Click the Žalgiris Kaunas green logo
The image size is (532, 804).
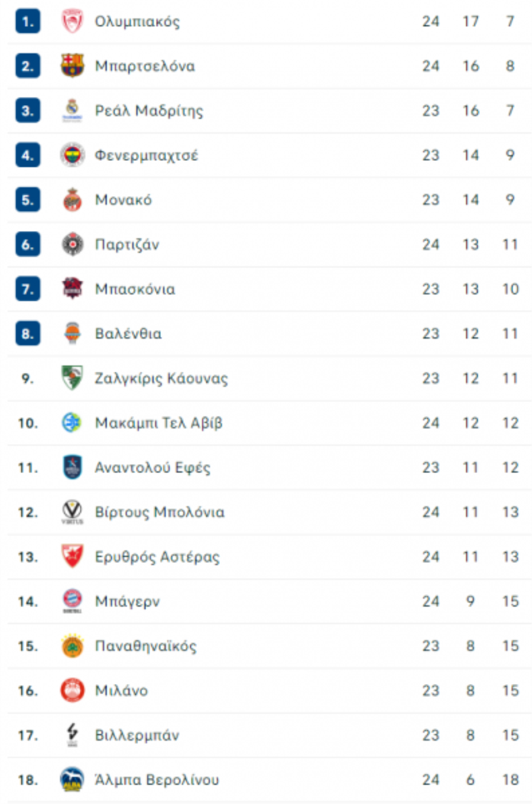coord(72,378)
